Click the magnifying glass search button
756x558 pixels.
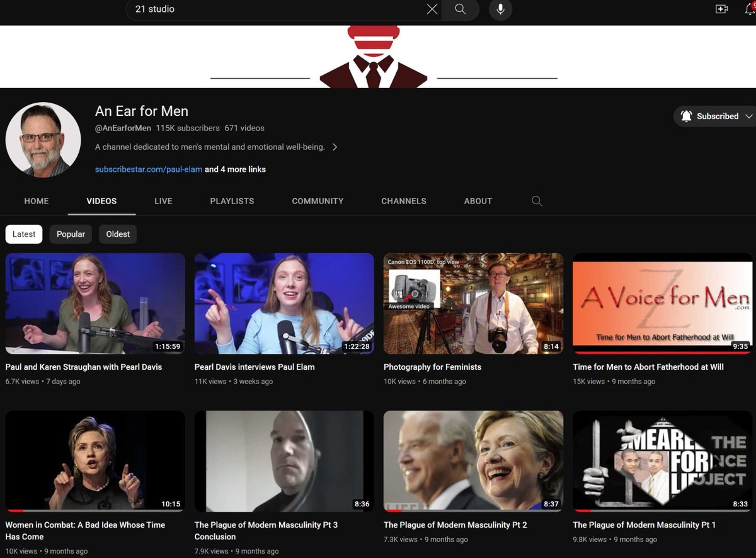point(461,9)
